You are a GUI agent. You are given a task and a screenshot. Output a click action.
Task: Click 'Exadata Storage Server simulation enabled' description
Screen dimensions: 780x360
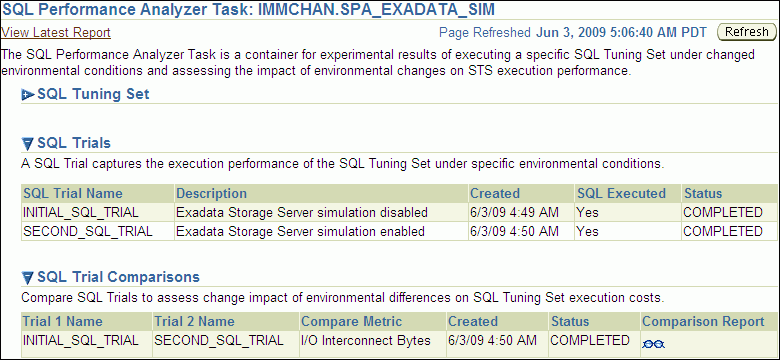(300, 232)
